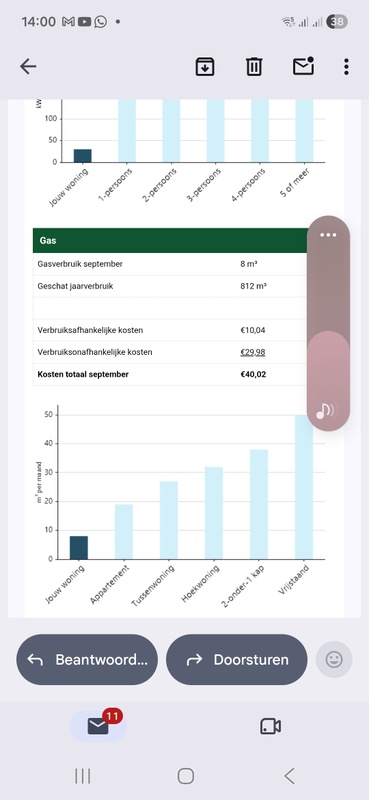Mark email as unread via envelope icon

point(303,66)
